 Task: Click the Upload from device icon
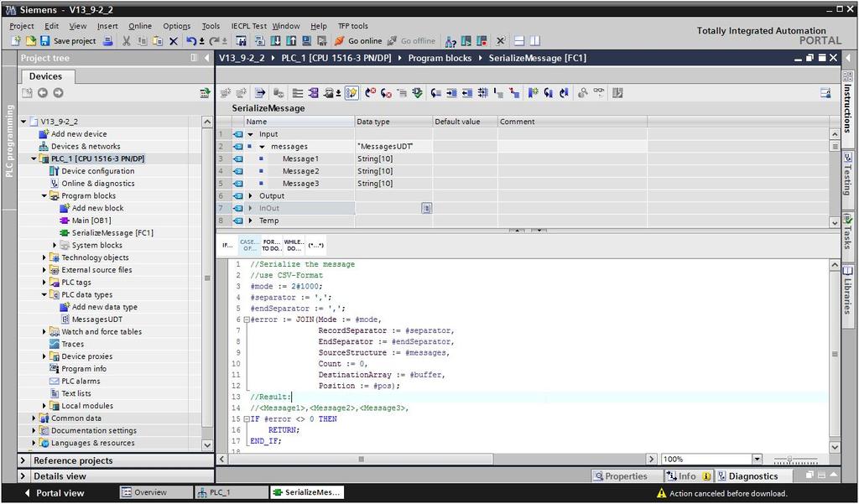click(291, 41)
